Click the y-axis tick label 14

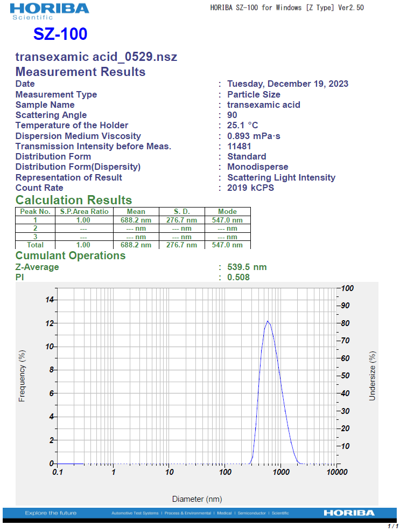(50, 300)
